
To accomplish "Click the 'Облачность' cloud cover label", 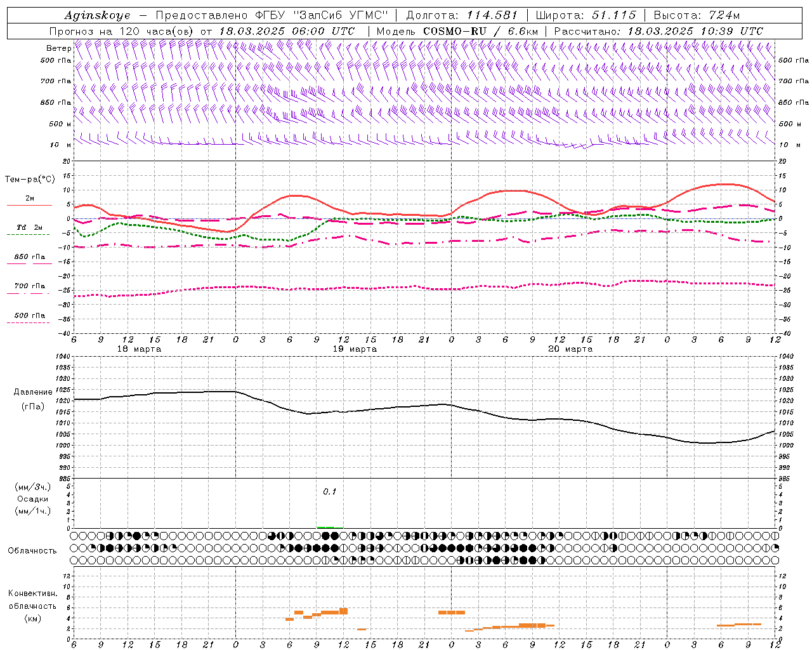I will [x=32, y=550].
